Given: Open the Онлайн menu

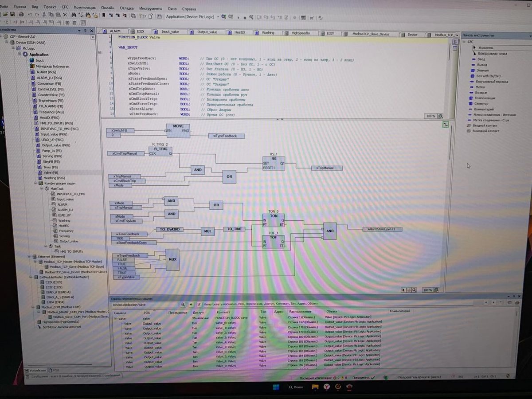Looking at the screenshot, I should click(108, 8).
